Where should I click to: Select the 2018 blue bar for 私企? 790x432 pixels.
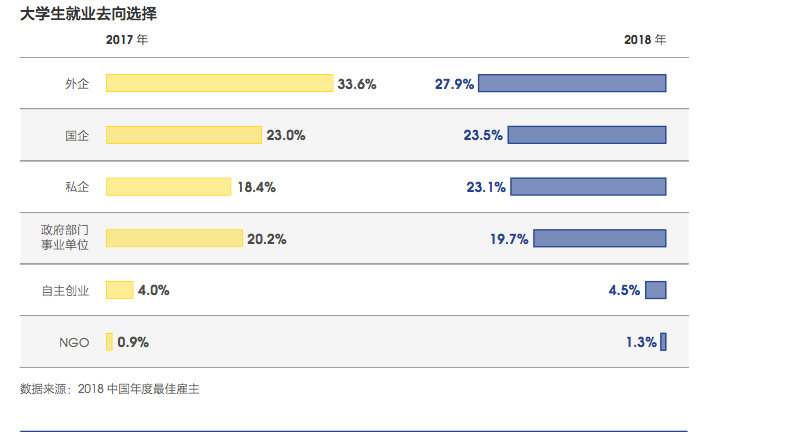pyautogui.click(x=589, y=186)
